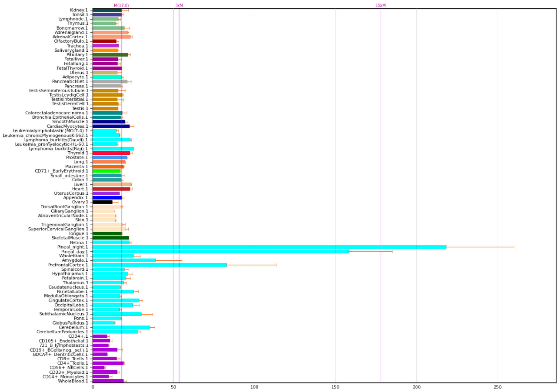
Task: Click the CD56+_NKCells.1 purple bar
Action: coord(98,368)
